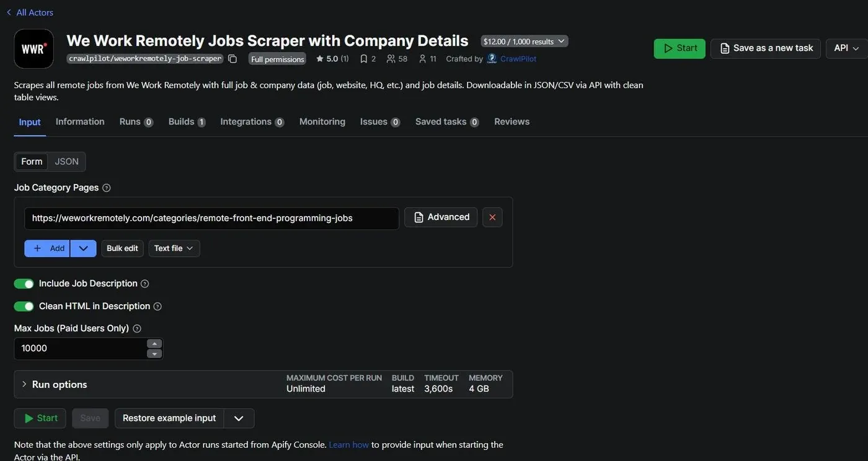This screenshot has width=868, height=461.
Task: Open the dropdown beside Restore example input
Action: coord(239,418)
